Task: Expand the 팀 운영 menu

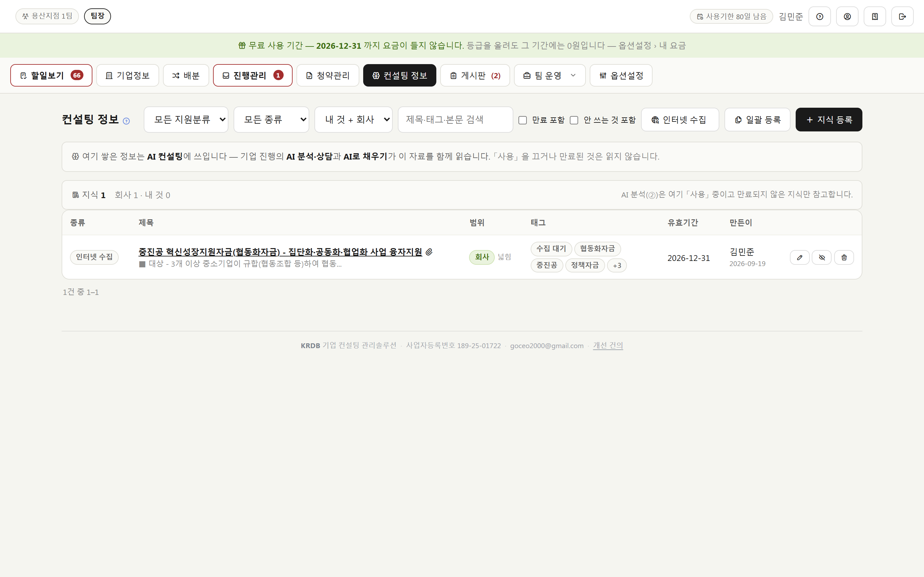Action: (x=550, y=76)
